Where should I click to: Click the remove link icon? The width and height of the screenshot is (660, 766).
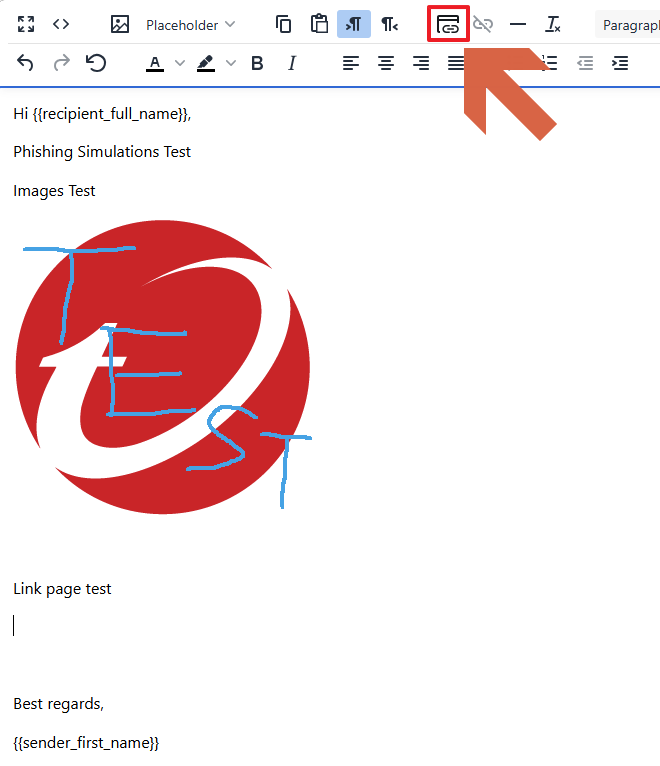(x=483, y=24)
